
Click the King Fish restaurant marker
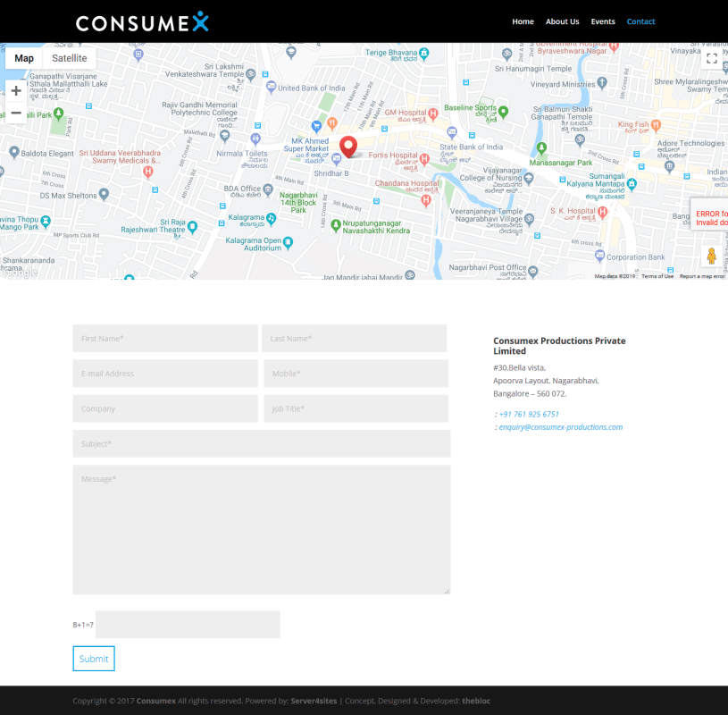click(656, 124)
